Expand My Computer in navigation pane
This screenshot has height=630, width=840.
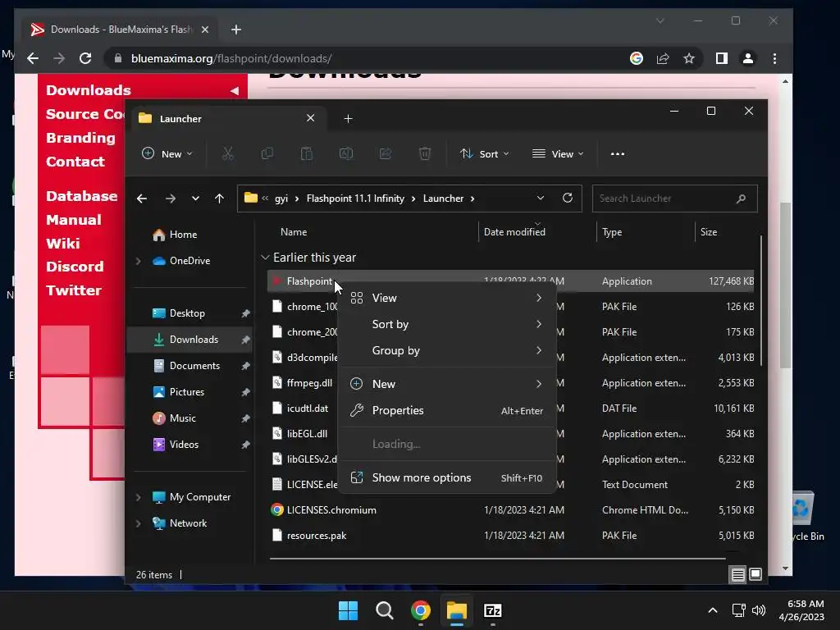138,497
